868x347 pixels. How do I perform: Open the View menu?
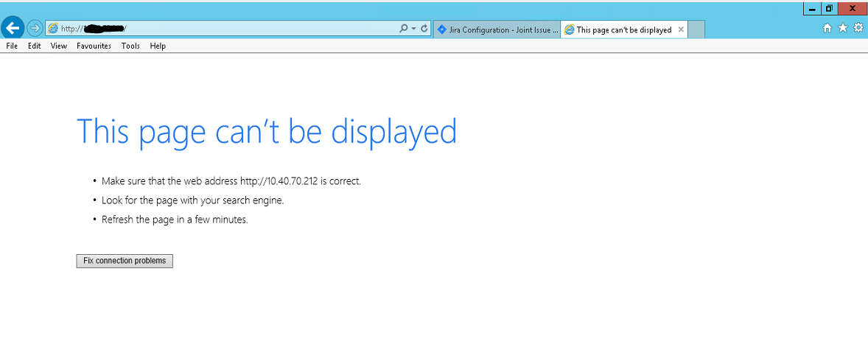click(59, 46)
